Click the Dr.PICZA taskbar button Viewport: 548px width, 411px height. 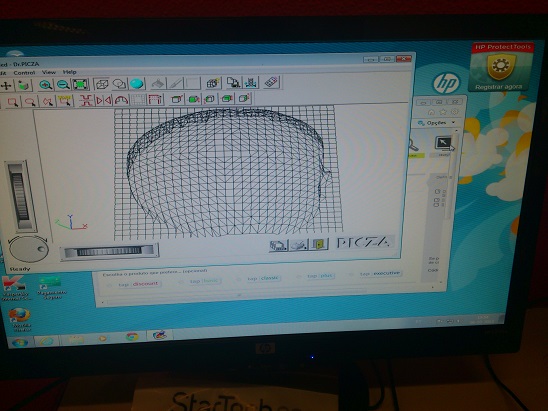coord(159,336)
